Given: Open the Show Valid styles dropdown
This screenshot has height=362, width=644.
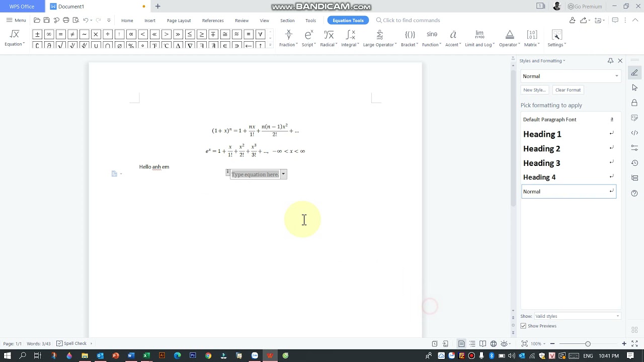Looking at the screenshot, I should click(577, 316).
